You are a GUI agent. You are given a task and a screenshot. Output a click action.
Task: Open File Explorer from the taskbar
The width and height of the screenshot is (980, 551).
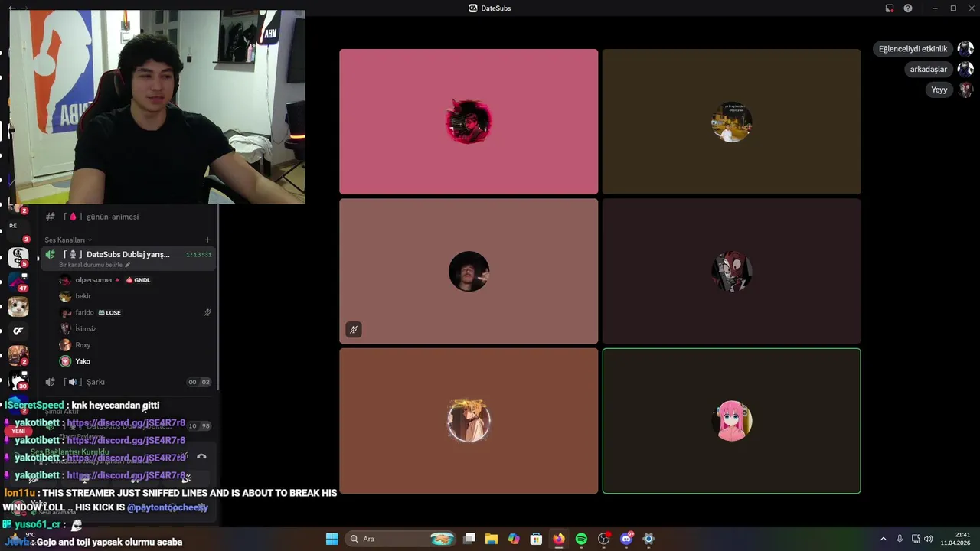pyautogui.click(x=492, y=539)
